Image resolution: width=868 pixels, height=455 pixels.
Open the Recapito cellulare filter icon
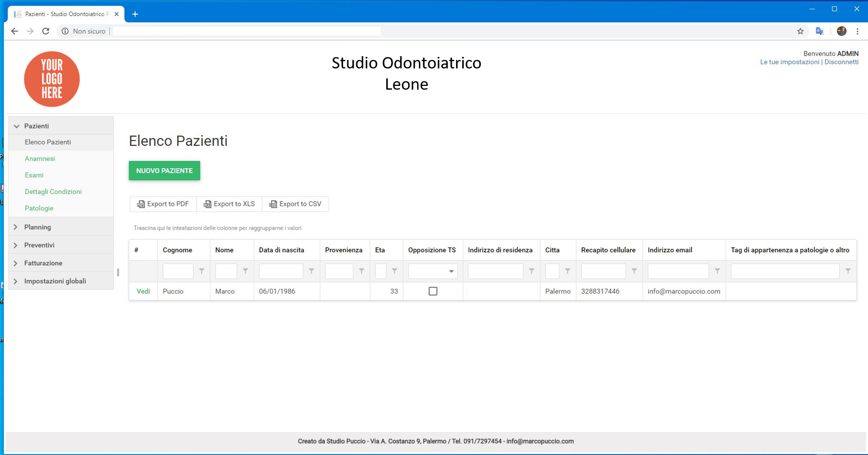tap(634, 271)
